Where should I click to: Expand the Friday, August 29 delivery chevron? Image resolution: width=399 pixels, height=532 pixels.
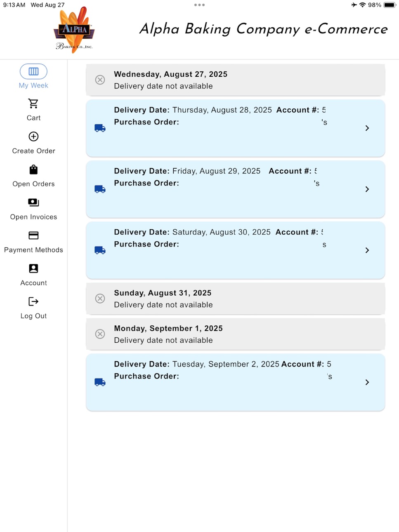tap(367, 189)
